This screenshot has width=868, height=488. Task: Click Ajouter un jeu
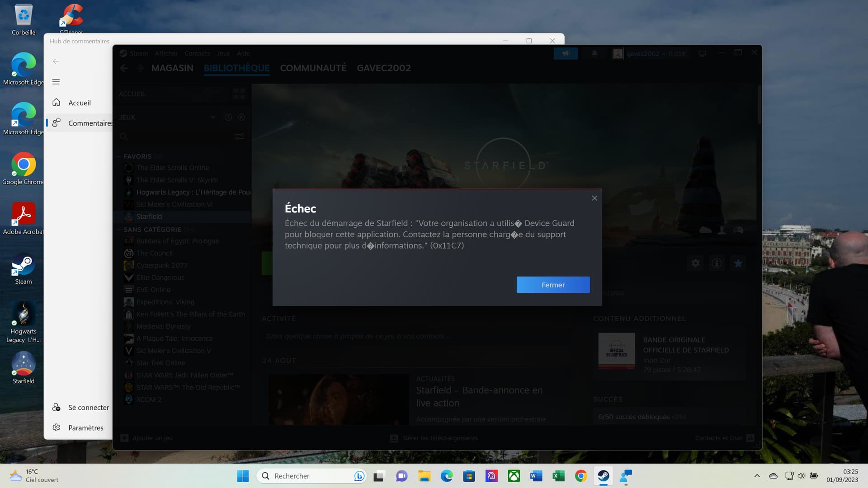point(146,438)
